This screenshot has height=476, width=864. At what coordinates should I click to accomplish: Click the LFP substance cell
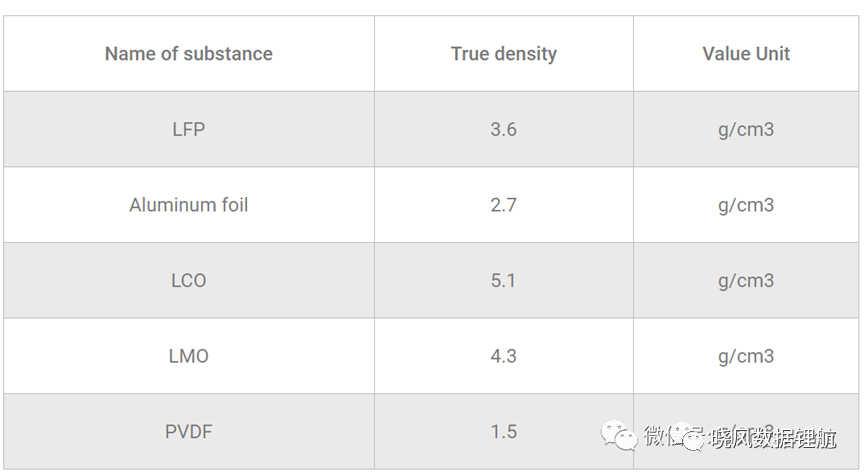click(188, 129)
